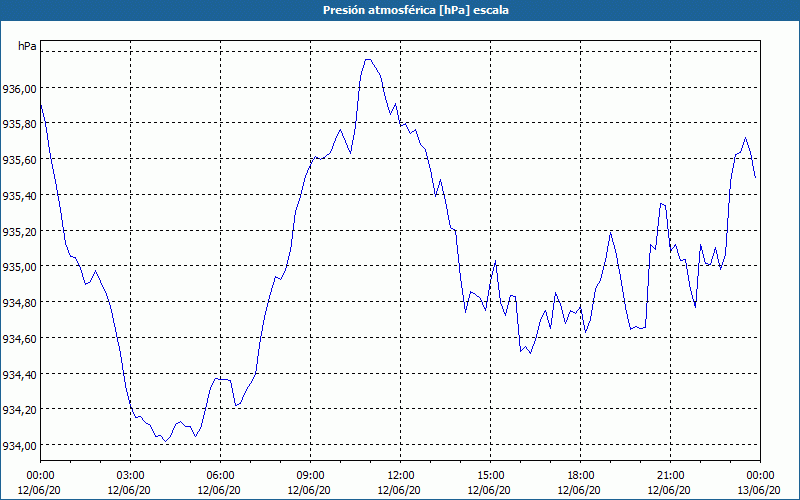The height and width of the screenshot is (500, 800).
Task: Click the 935,40 y-axis label
Action: [19, 195]
